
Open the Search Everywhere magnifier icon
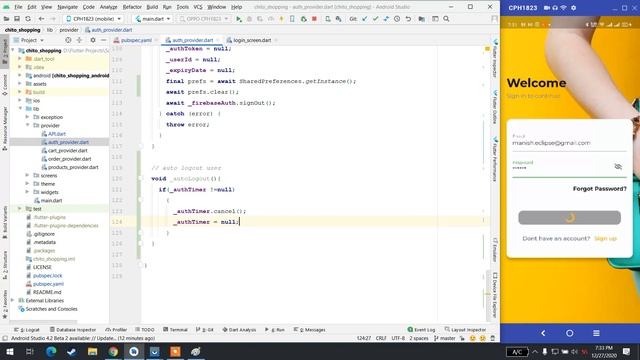tap(447, 19)
